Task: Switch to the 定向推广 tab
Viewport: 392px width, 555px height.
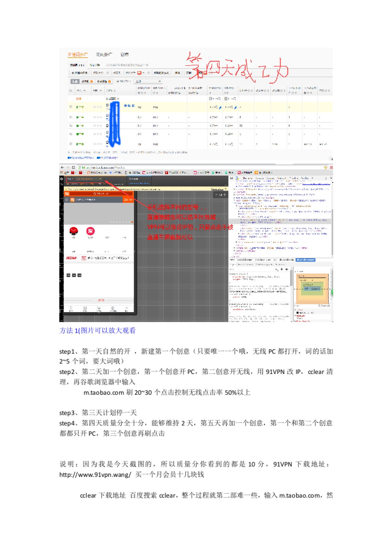Action: [104, 55]
